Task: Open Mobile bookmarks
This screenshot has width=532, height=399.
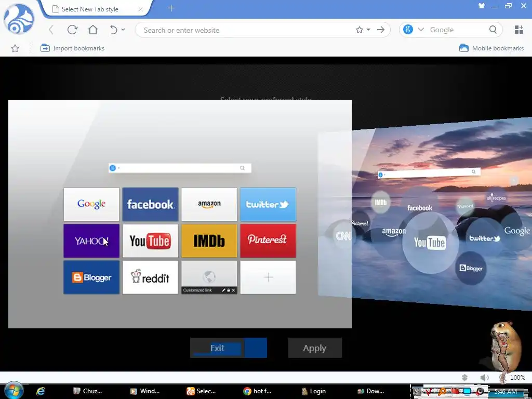Action: click(x=491, y=48)
